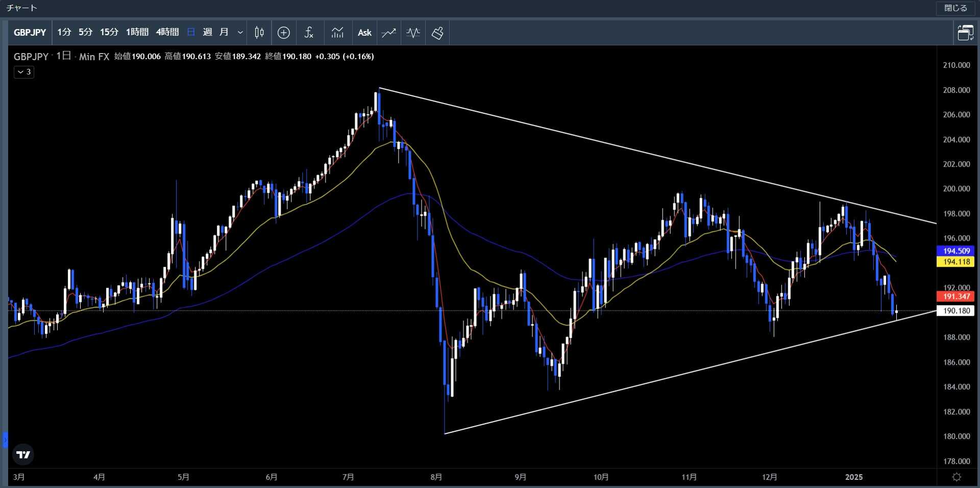Switch to the 15分 timeframe
This screenshot has width=980, height=488.
(109, 33)
